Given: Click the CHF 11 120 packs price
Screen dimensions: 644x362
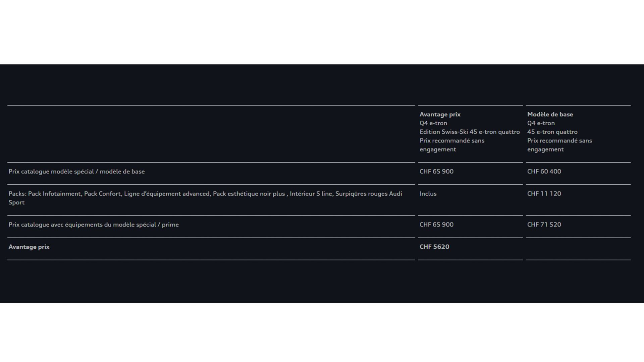Looking at the screenshot, I should point(544,193).
